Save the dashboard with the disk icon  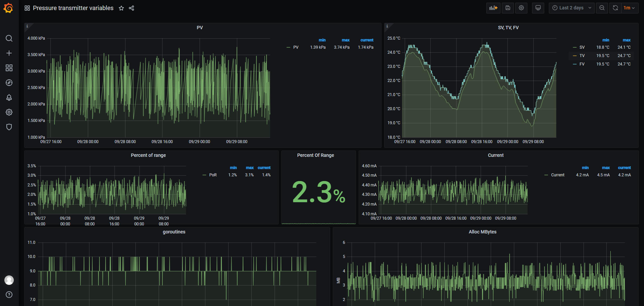(x=508, y=8)
